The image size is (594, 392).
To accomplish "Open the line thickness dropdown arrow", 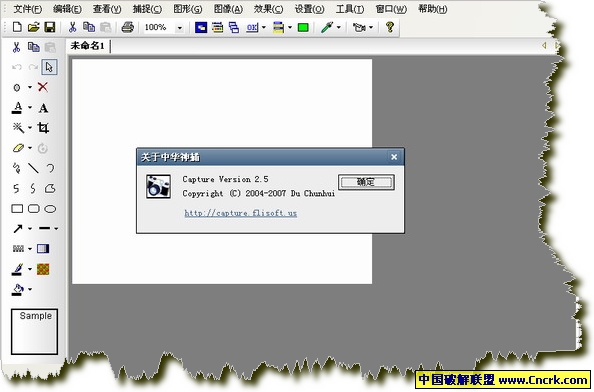I will (56, 229).
